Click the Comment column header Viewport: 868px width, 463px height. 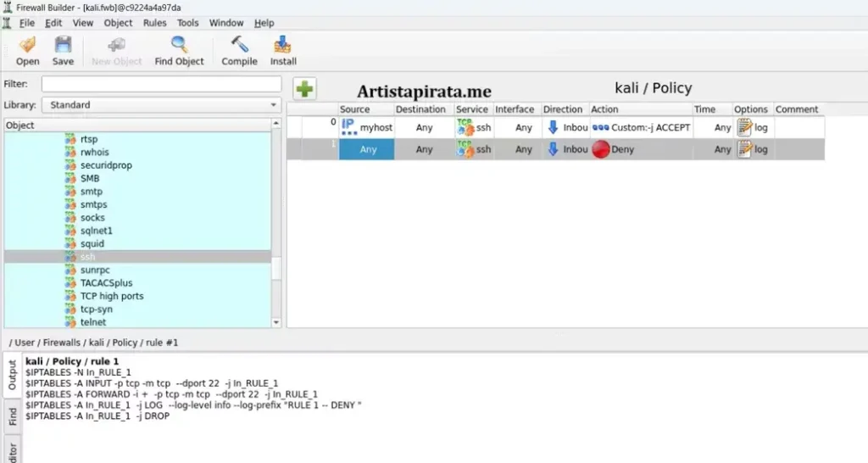[799, 109]
